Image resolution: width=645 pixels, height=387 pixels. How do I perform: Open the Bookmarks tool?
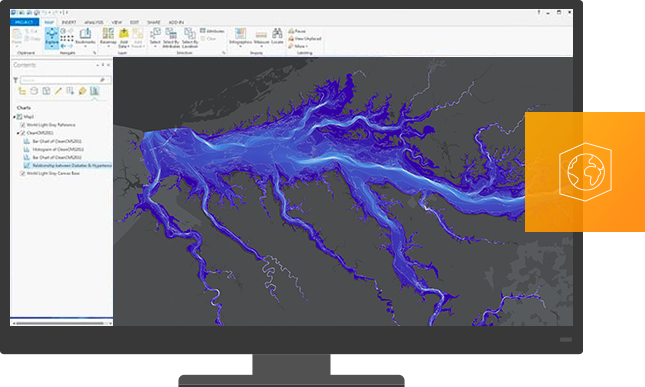85,37
